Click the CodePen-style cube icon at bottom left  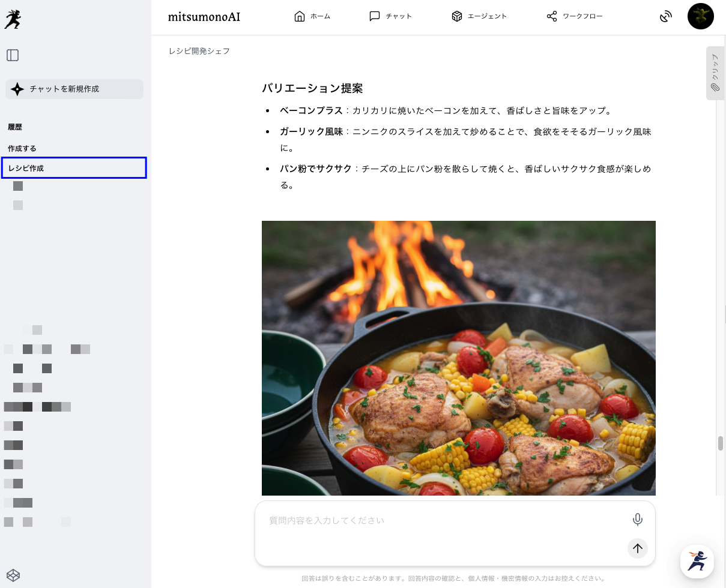tap(13, 575)
